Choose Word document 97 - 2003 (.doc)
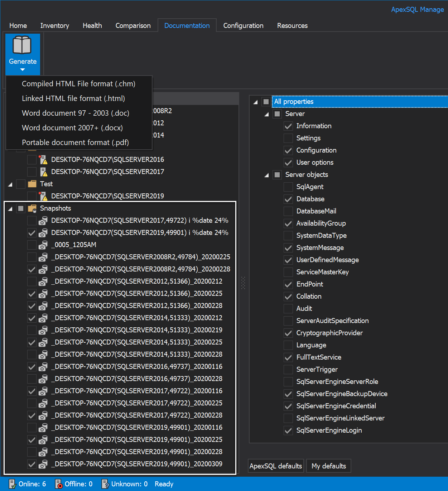Viewport: 448px width, 491px height. 79,113
